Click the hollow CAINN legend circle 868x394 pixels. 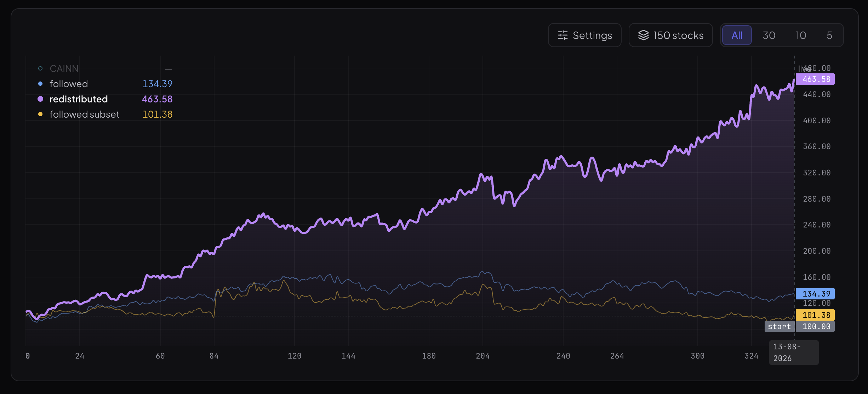click(x=40, y=68)
